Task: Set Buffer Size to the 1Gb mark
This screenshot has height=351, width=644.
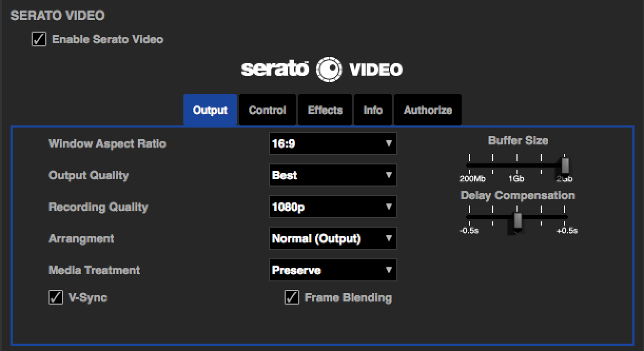Action: [x=518, y=165]
